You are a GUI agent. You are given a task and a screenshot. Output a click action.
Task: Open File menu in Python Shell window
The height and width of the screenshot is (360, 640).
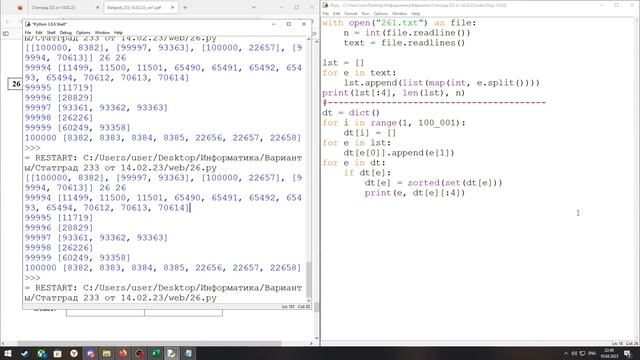(28, 33)
